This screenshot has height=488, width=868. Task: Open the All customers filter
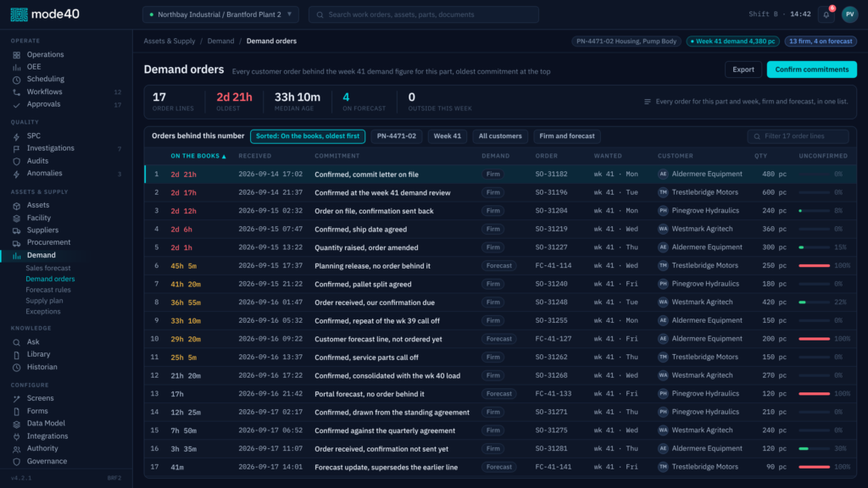click(500, 136)
